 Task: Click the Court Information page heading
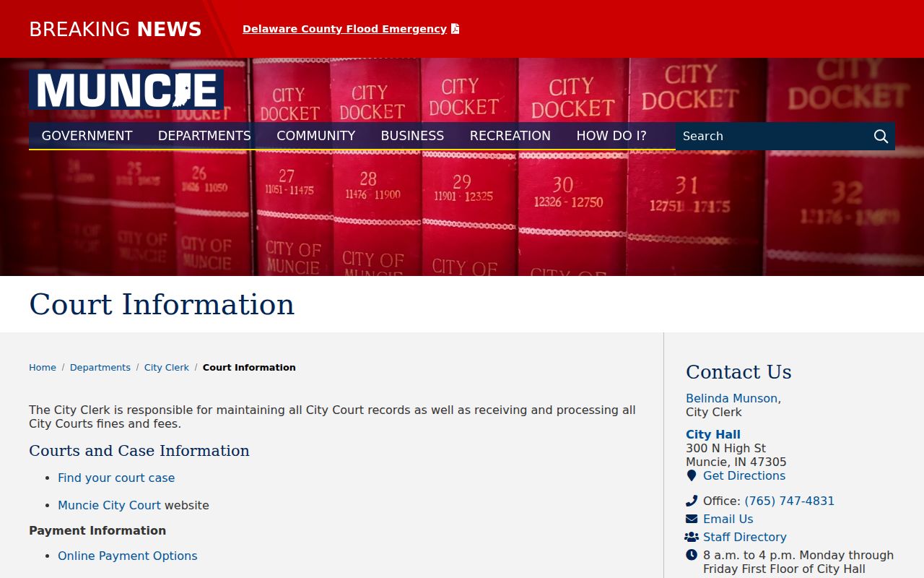coord(162,304)
